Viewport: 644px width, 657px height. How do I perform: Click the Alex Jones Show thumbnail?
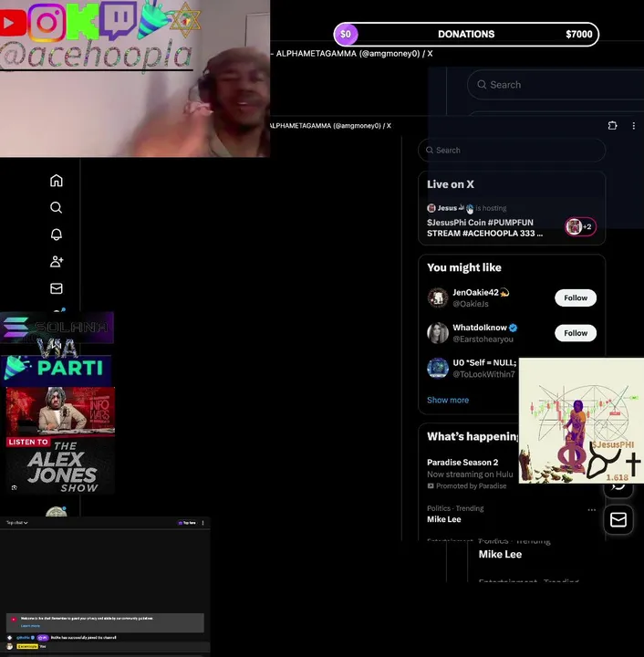[60, 441]
